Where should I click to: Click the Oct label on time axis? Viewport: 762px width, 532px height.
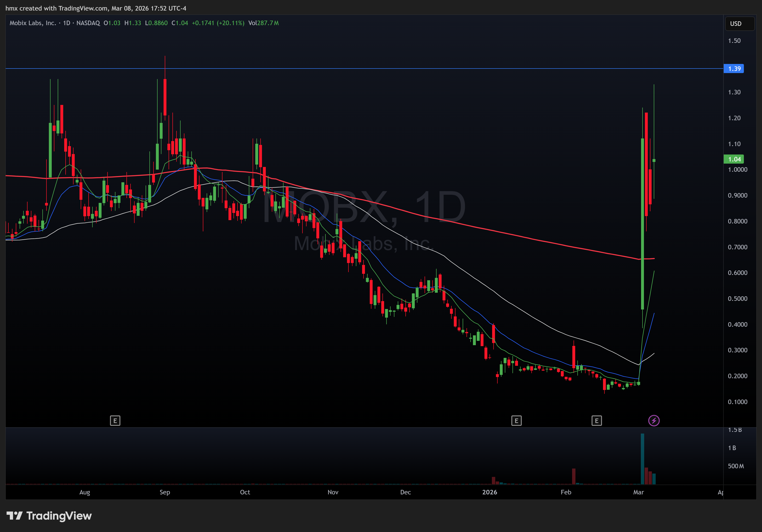[x=245, y=492]
